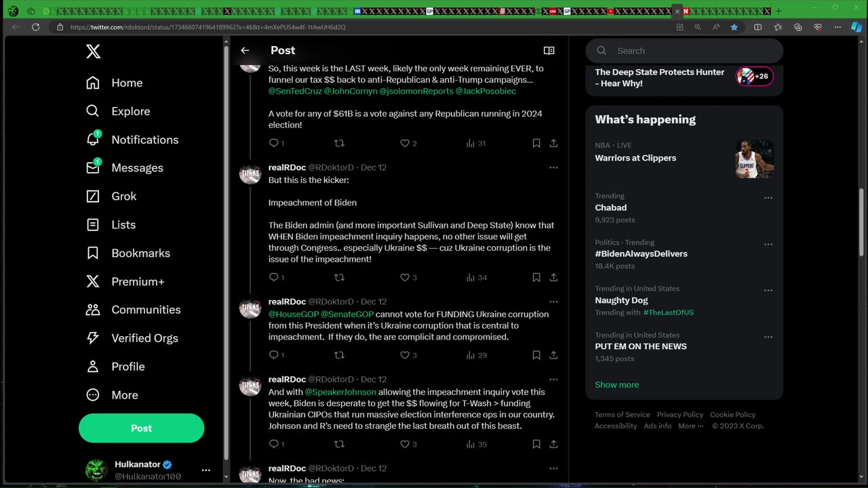
Task: Share the Impeachment of Biden post
Action: 553,277
